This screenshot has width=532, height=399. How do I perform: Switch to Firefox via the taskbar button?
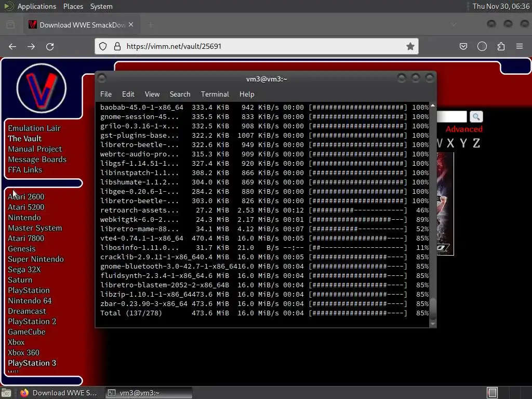coord(59,393)
